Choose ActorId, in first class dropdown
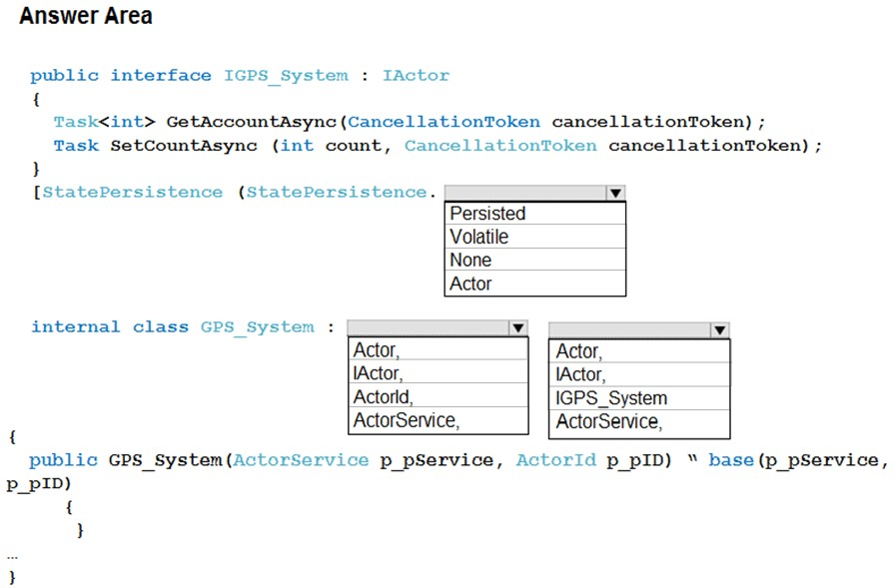This screenshot has width=895, height=588. coord(438,396)
